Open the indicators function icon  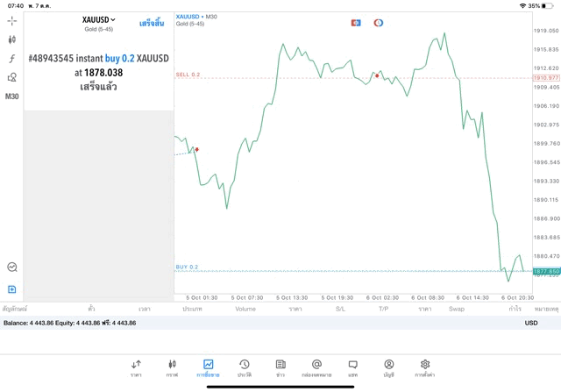pos(12,58)
